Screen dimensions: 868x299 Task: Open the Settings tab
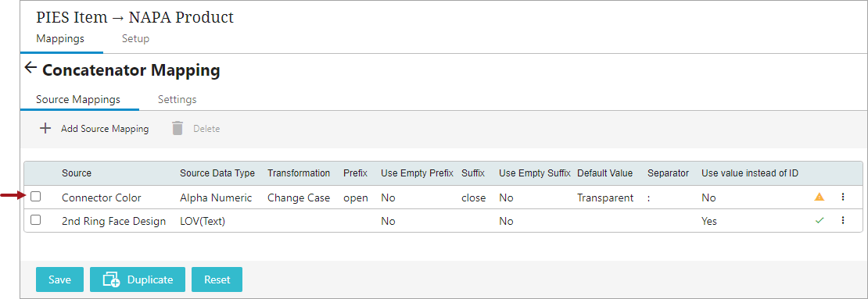click(178, 99)
